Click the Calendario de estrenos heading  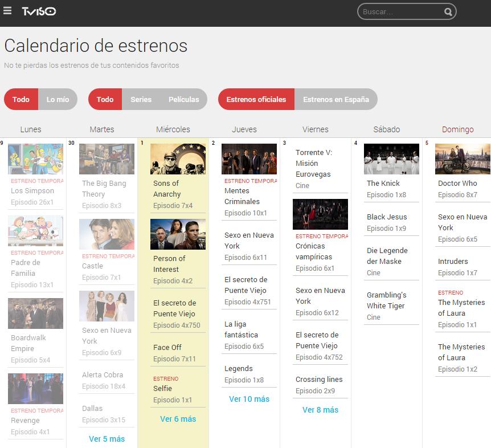(96, 46)
